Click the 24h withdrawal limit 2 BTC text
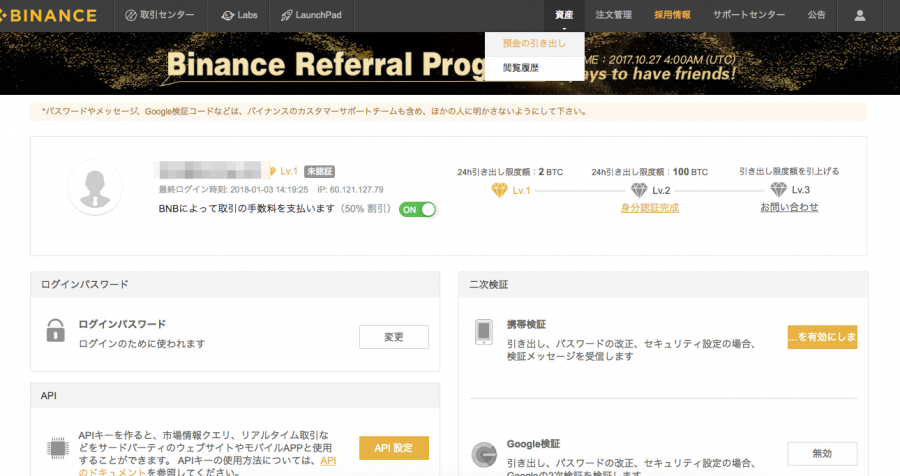Image resolution: width=900 pixels, height=476 pixels. point(510,172)
